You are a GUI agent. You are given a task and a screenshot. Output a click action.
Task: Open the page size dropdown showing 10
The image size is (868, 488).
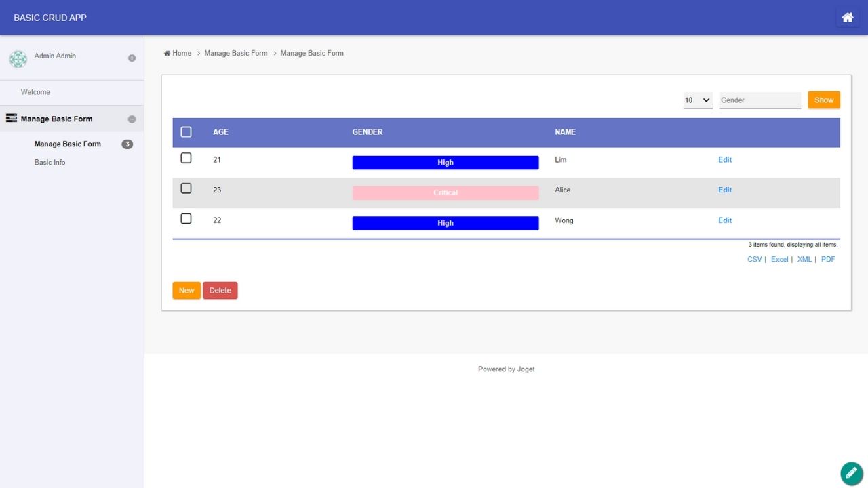pyautogui.click(x=697, y=100)
